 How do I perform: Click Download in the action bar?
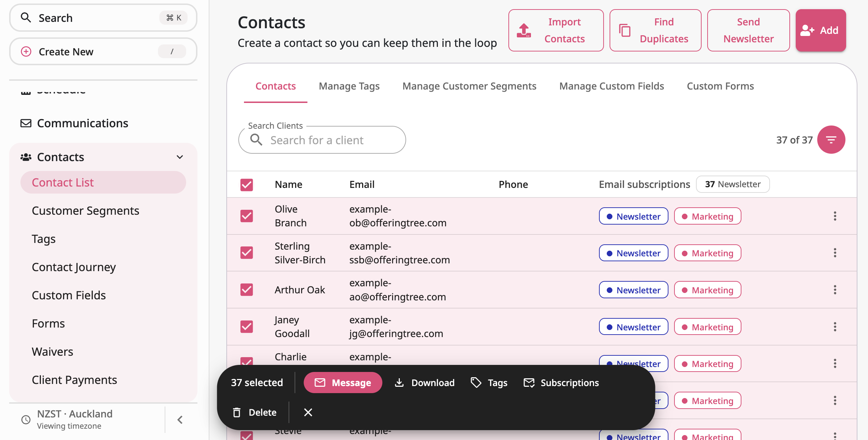[x=424, y=383]
